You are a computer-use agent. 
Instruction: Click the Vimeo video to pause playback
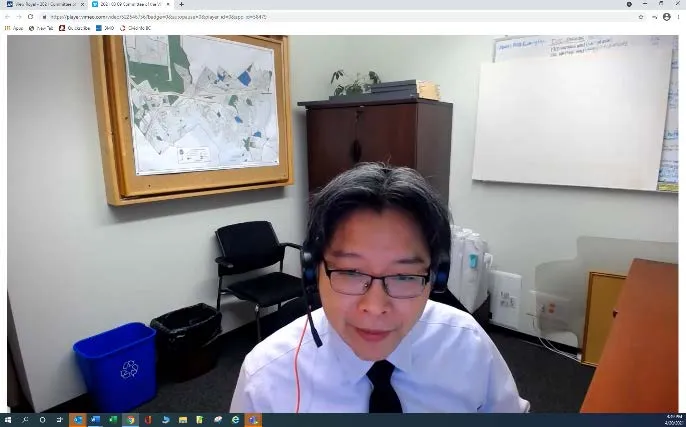pos(343,224)
